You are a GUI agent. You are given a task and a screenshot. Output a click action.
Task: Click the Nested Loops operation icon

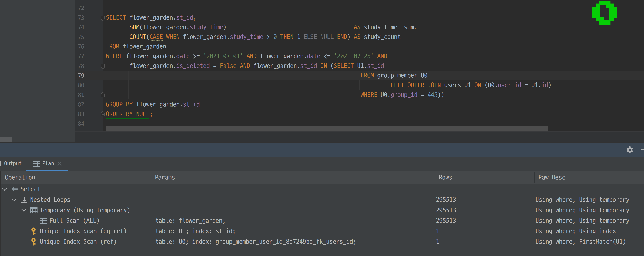pos(24,200)
